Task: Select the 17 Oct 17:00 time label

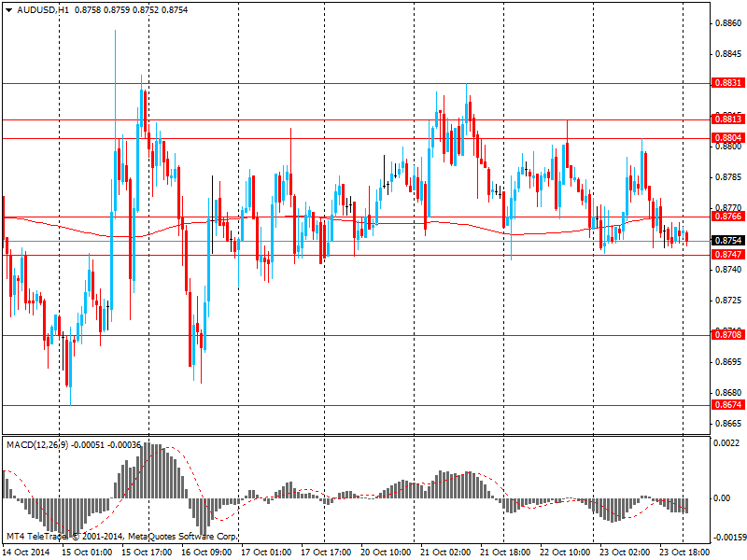Action: (326, 552)
